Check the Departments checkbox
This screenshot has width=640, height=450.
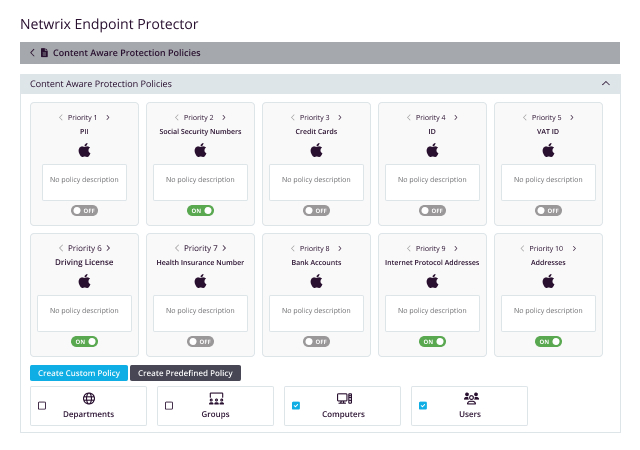42,406
